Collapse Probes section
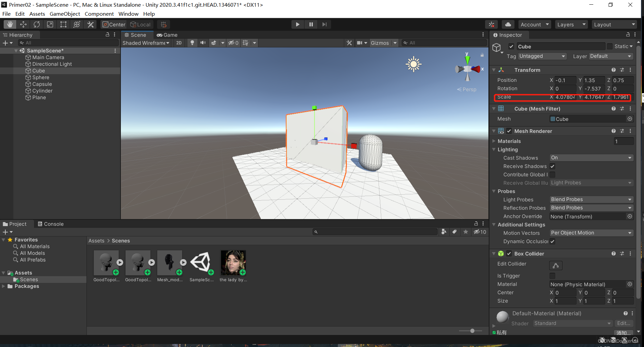644x347 pixels. tap(494, 191)
